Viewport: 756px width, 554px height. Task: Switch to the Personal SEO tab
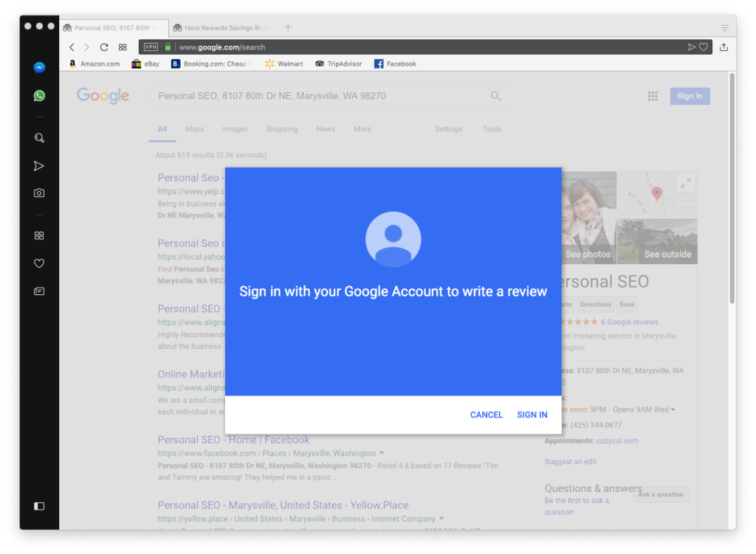click(x=114, y=28)
